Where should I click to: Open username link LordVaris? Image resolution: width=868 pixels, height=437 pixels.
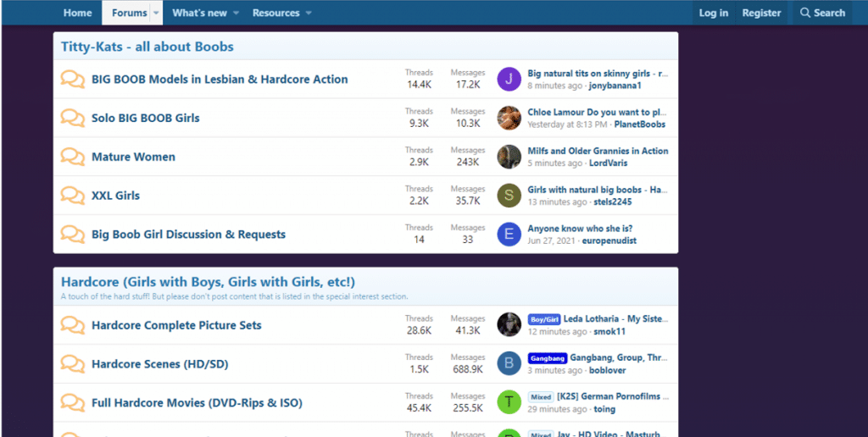click(608, 163)
